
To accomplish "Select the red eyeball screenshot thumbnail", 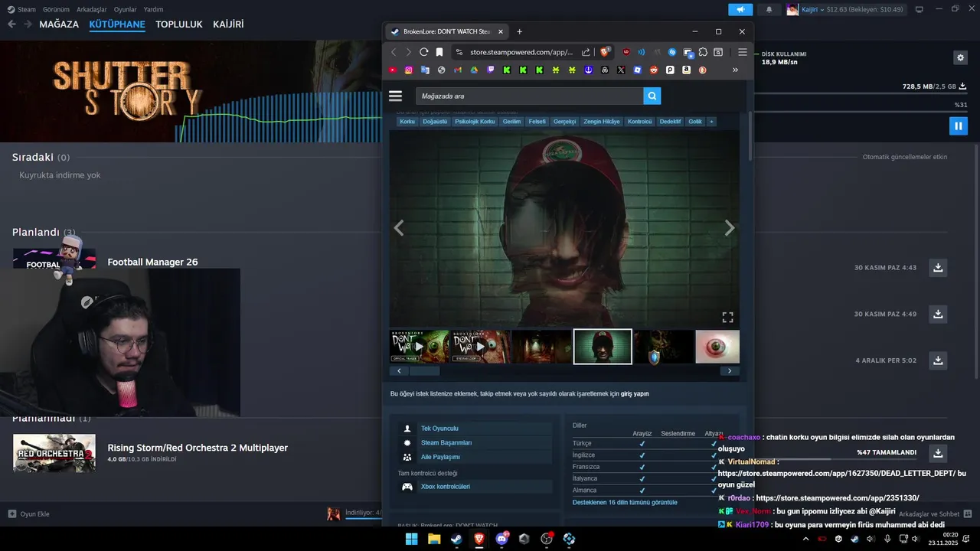I will [x=717, y=347].
